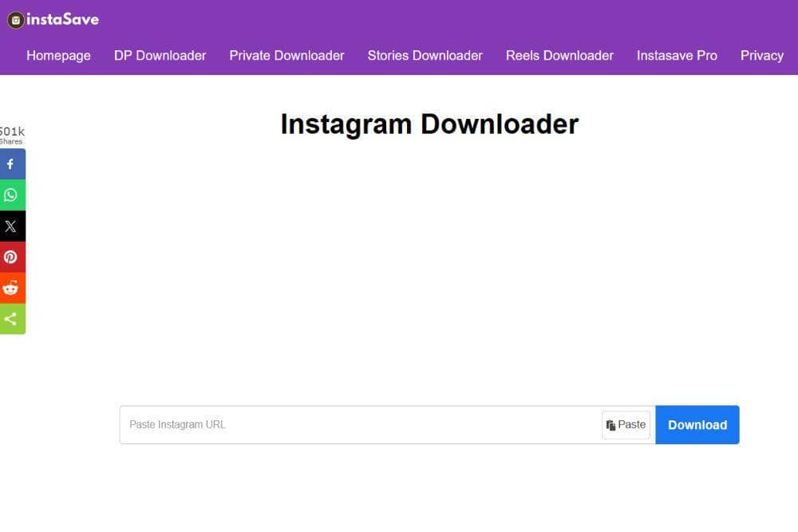Viewport: 798px width, 532px height.
Task: Click the Download button
Action: [x=697, y=424]
